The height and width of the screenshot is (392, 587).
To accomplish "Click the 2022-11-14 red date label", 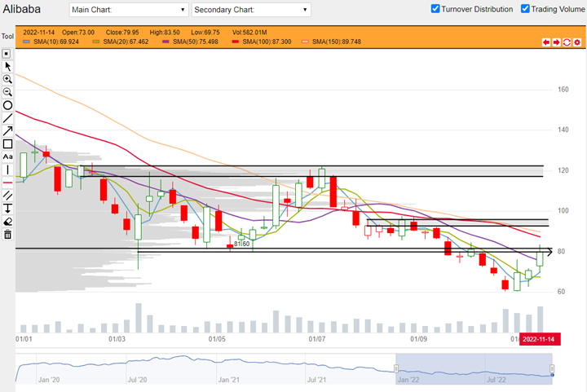I will pyautogui.click(x=540, y=339).
